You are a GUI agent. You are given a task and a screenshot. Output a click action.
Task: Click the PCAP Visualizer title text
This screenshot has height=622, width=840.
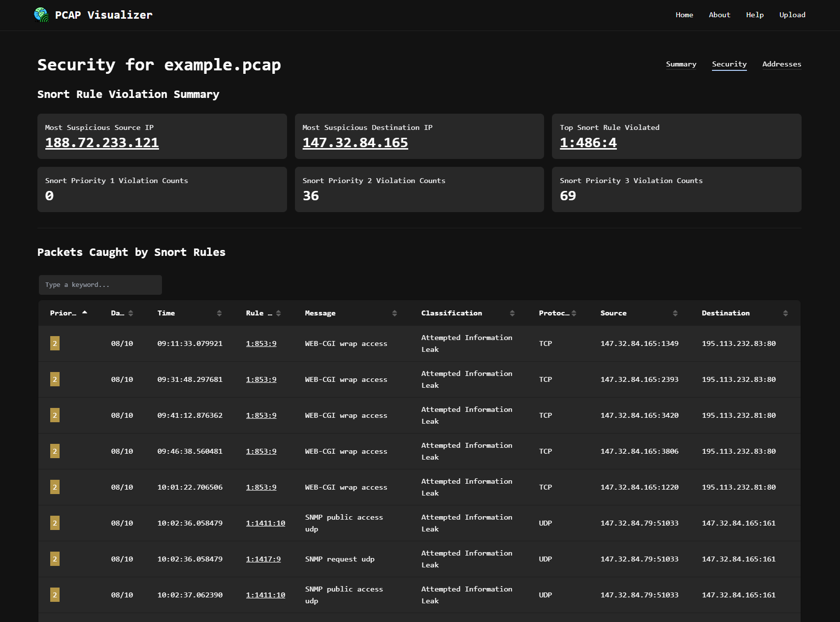(103, 15)
